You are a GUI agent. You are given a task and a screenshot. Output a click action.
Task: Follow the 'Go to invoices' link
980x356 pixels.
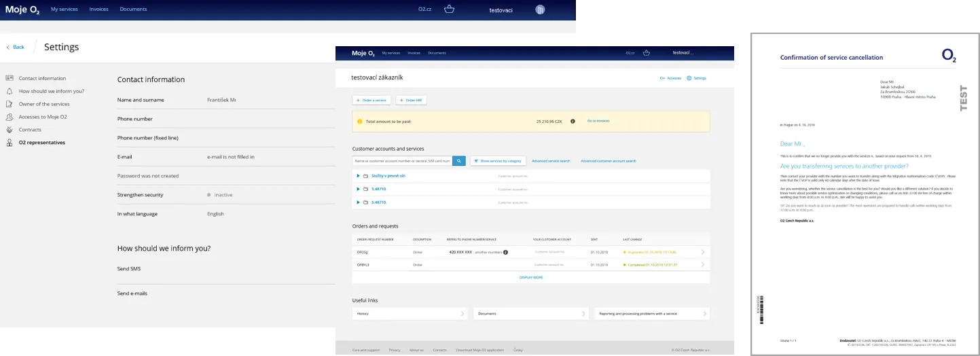point(598,121)
